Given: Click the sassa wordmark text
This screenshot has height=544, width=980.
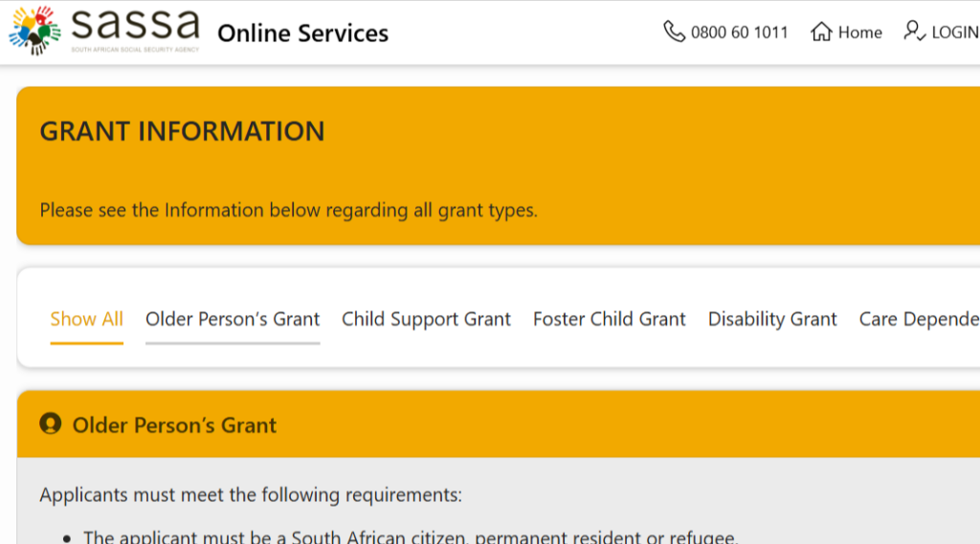Looking at the screenshot, I should 135,25.
